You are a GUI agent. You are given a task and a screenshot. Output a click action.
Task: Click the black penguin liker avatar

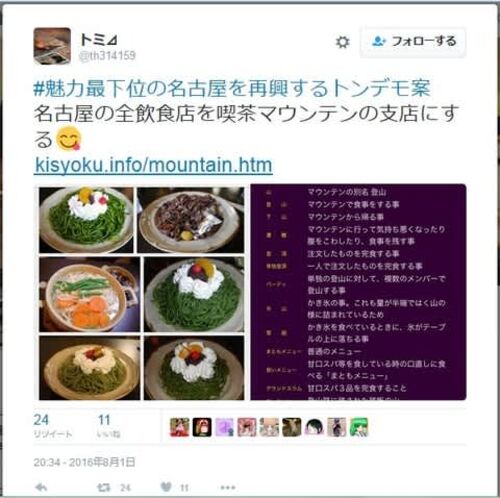[x=202, y=427]
